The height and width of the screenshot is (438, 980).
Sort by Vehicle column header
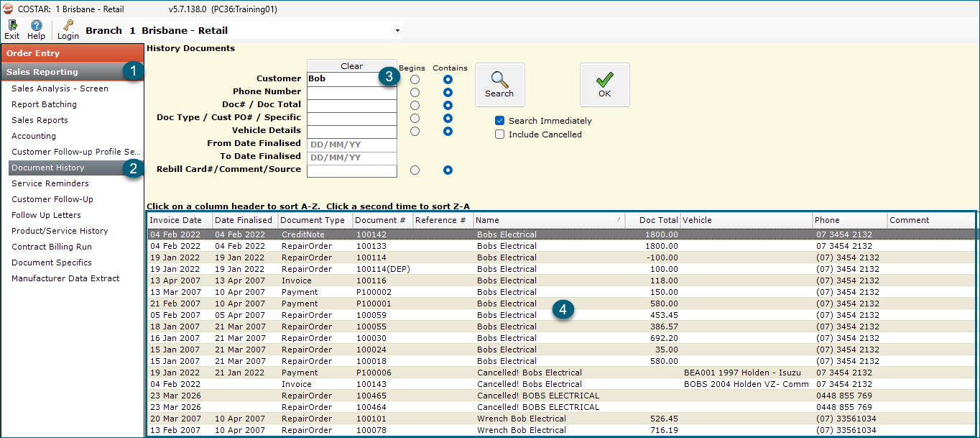tap(746, 220)
